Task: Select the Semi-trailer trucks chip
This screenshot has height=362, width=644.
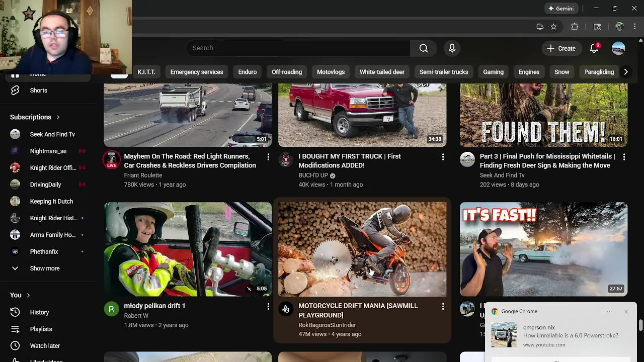Action: coord(444,72)
